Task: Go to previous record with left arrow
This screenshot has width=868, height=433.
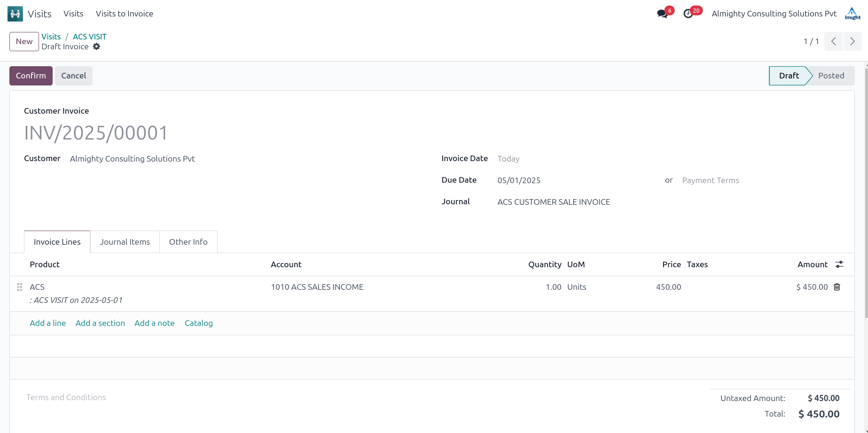Action: pos(833,41)
